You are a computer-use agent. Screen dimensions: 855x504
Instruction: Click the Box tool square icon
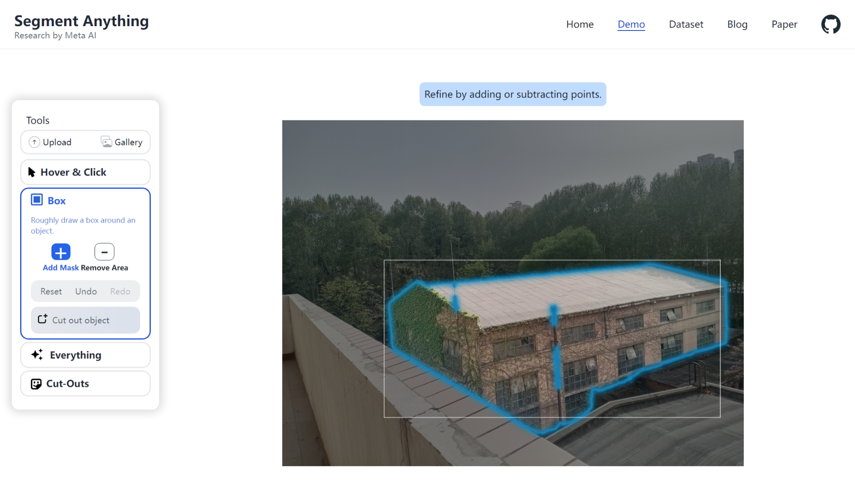point(37,200)
